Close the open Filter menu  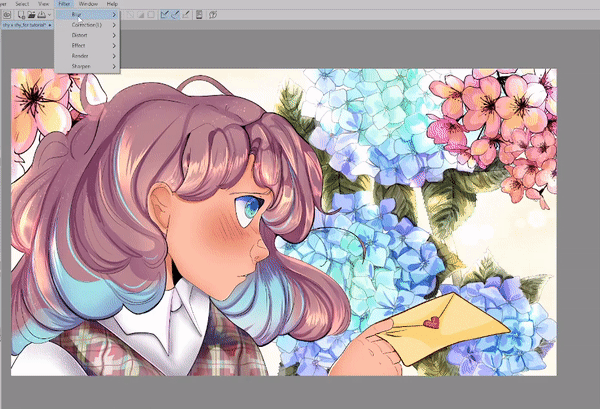(64, 4)
